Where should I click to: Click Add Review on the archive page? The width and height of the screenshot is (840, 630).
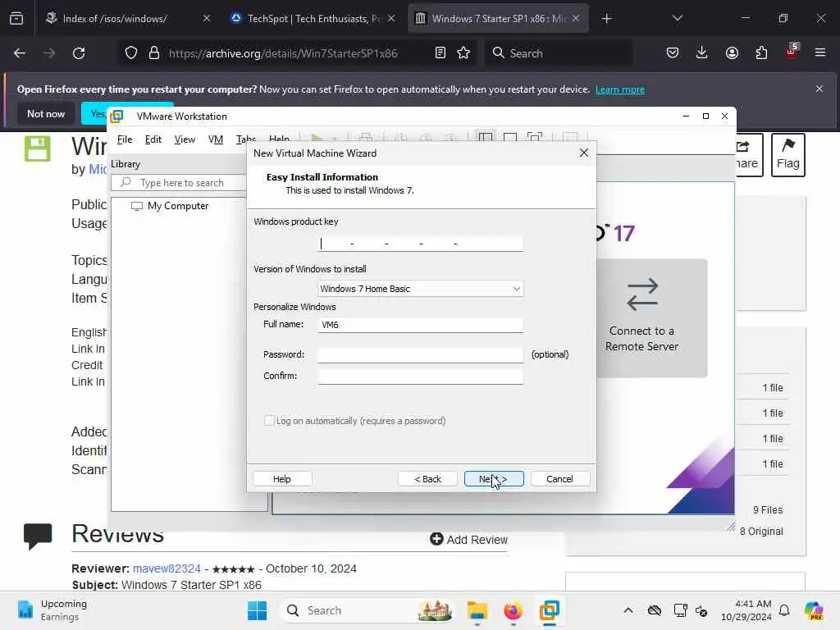click(x=468, y=540)
